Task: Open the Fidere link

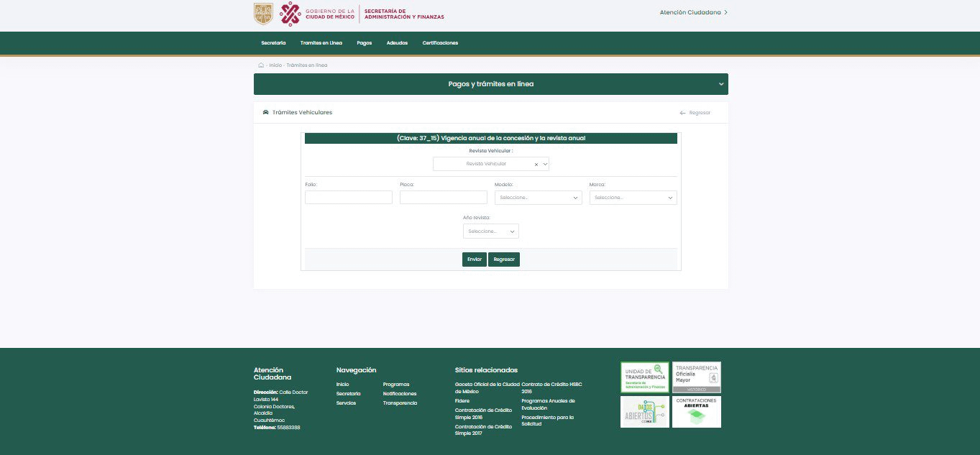Action: (x=462, y=401)
